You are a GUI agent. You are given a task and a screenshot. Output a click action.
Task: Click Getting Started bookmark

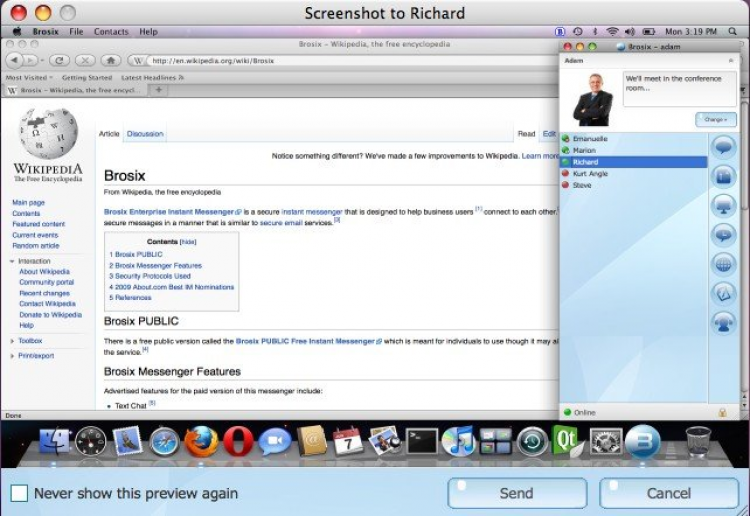pos(87,77)
